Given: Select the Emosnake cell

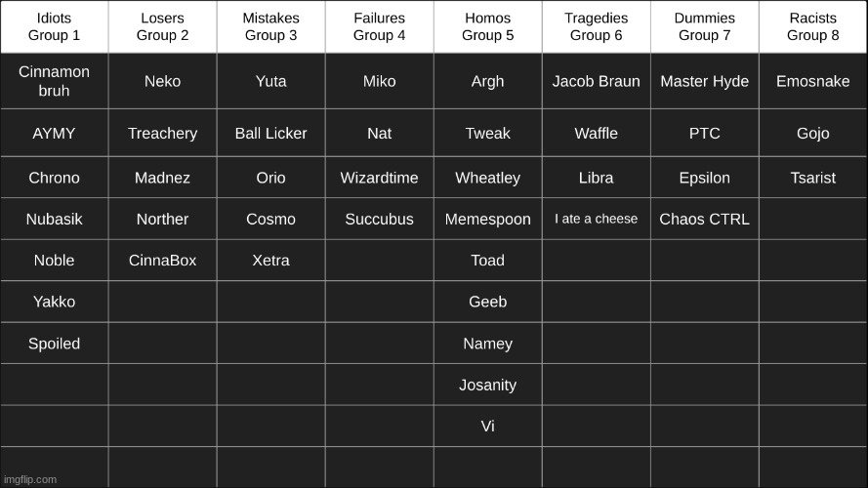Looking at the screenshot, I should pos(813,81).
